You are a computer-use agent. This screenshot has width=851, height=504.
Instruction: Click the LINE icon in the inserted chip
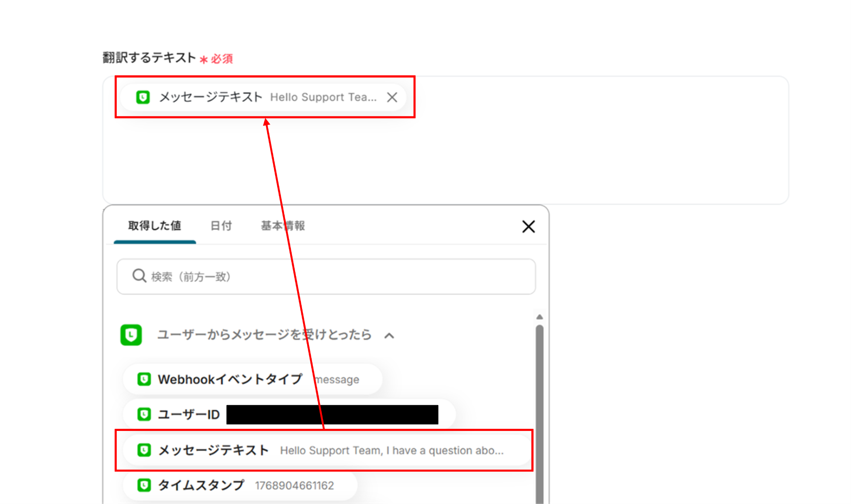tap(143, 97)
